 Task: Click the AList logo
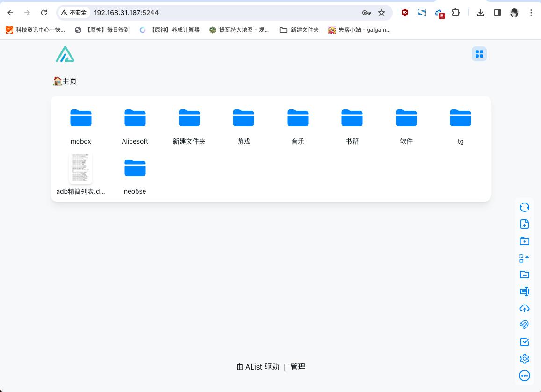(65, 54)
